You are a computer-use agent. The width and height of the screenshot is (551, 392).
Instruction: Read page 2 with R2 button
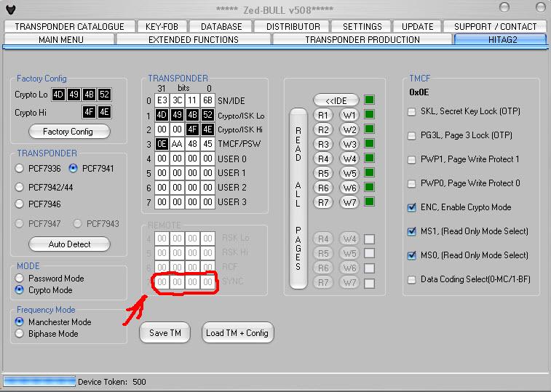pyautogui.click(x=323, y=129)
